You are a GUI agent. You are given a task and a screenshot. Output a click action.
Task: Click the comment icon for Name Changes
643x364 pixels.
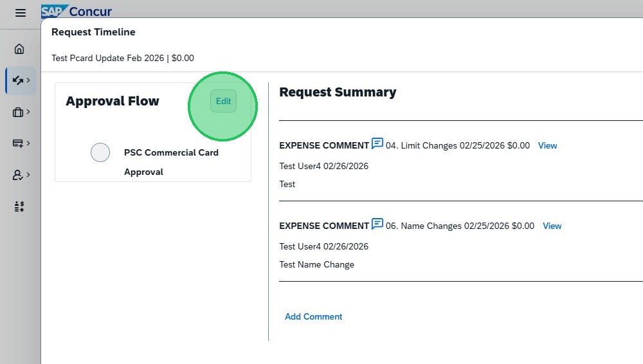click(377, 224)
